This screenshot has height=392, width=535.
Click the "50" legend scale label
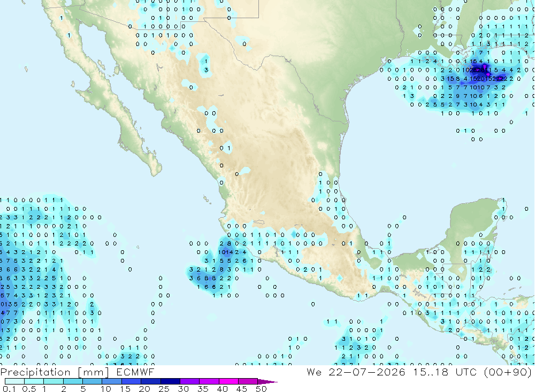tap(261, 389)
